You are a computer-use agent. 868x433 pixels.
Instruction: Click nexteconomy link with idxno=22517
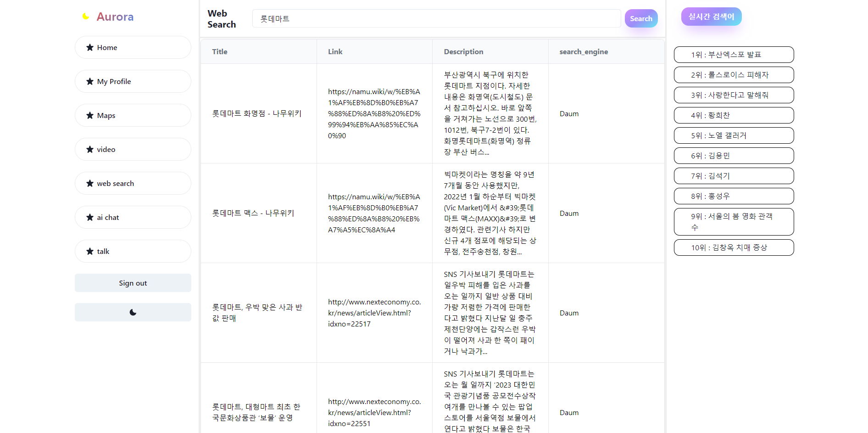click(374, 313)
